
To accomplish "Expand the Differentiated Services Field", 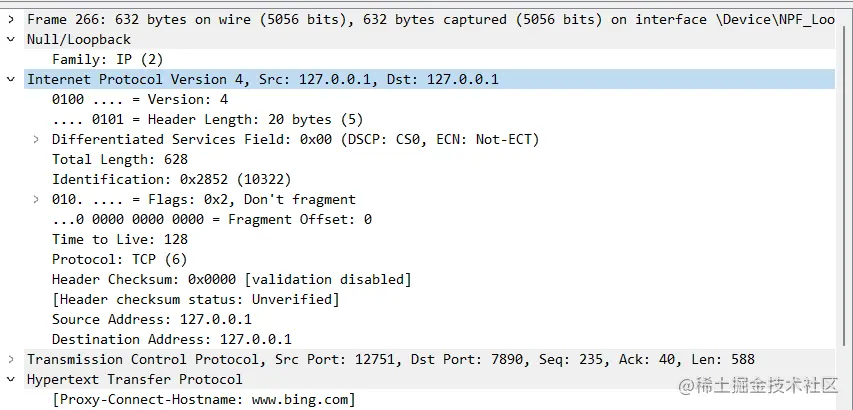I will tap(36, 140).
